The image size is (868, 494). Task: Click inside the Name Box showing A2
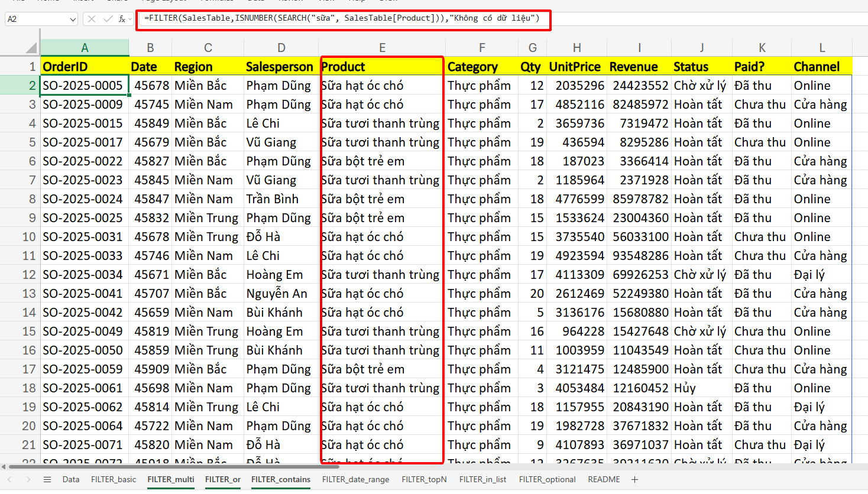click(37, 19)
